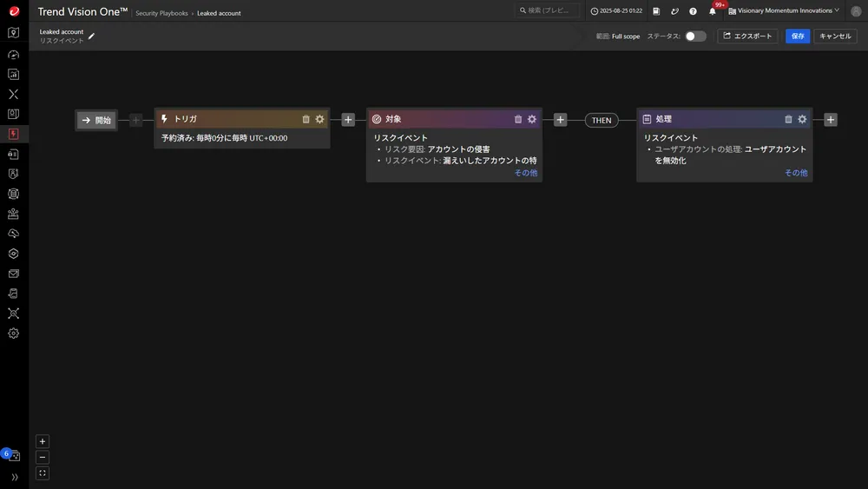
Task: Open settings gear on トリガ node
Action: (x=319, y=119)
